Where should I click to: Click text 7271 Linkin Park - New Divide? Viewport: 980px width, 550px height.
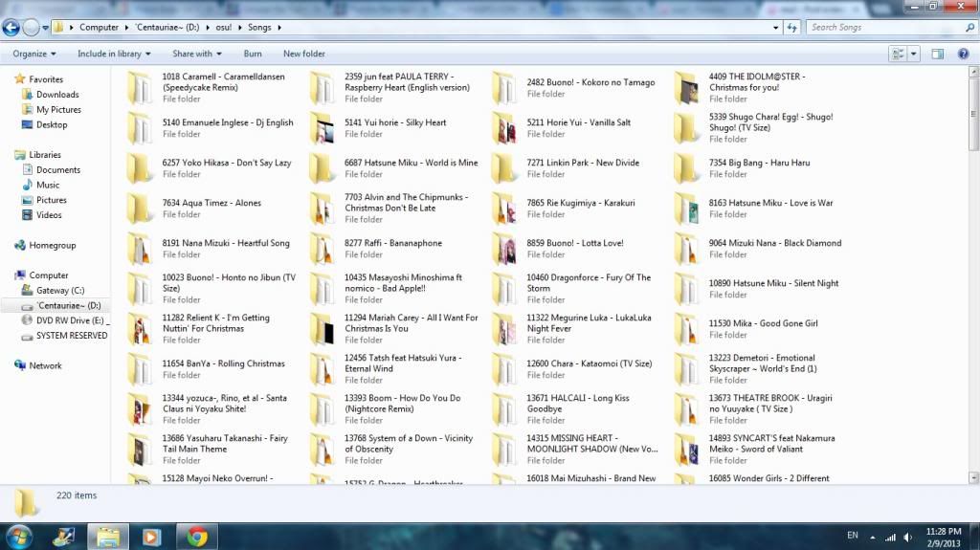click(x=583, y=163)
